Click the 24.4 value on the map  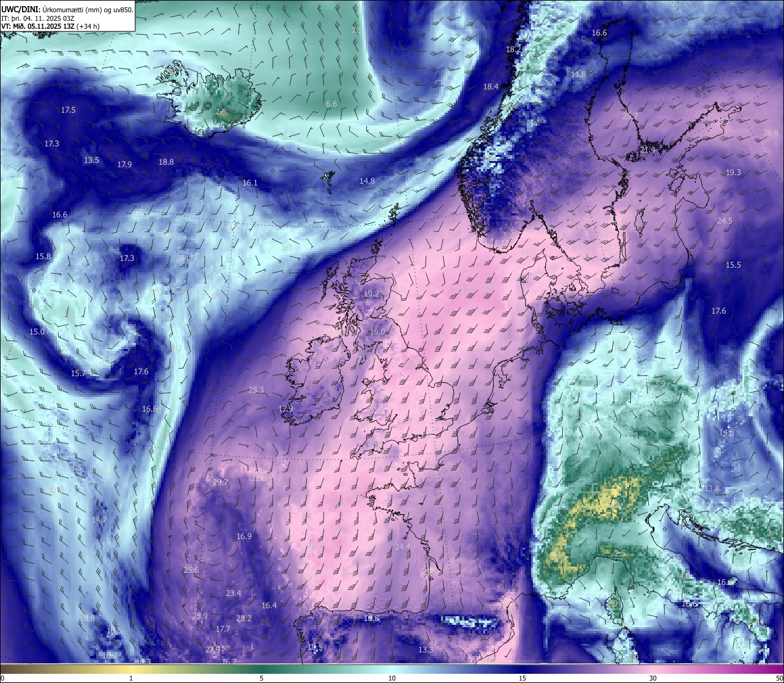point(402,547)
